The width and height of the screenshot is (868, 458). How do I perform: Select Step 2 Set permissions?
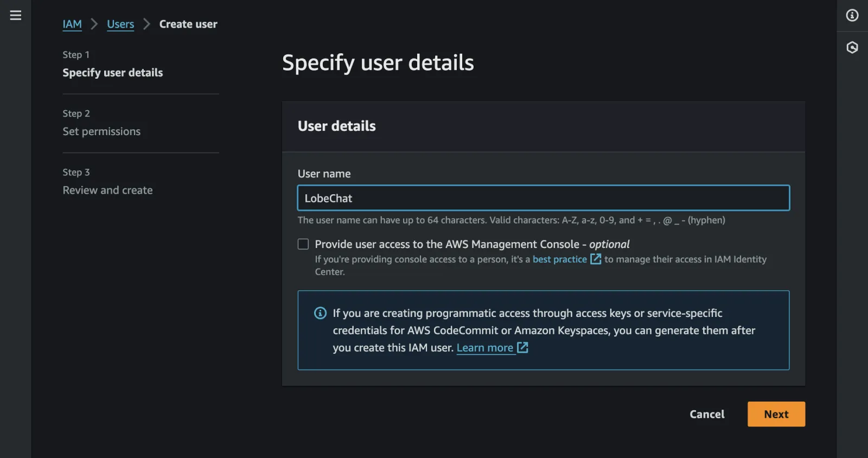tap(101, 131)
